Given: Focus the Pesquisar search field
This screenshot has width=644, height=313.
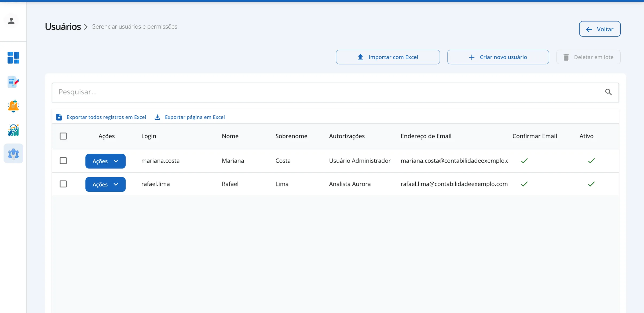Looking at the screenshot, I should (x=335, y=93).
